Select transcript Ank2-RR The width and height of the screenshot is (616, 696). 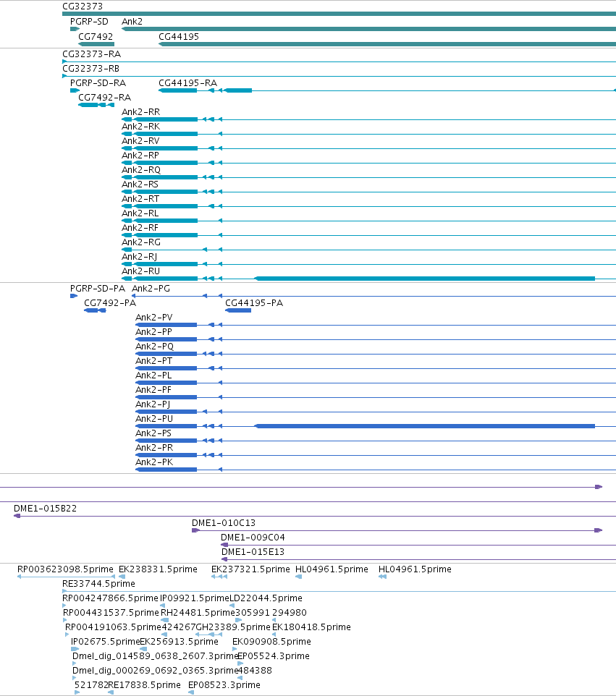pyautogui.click(x=140, y=112)
